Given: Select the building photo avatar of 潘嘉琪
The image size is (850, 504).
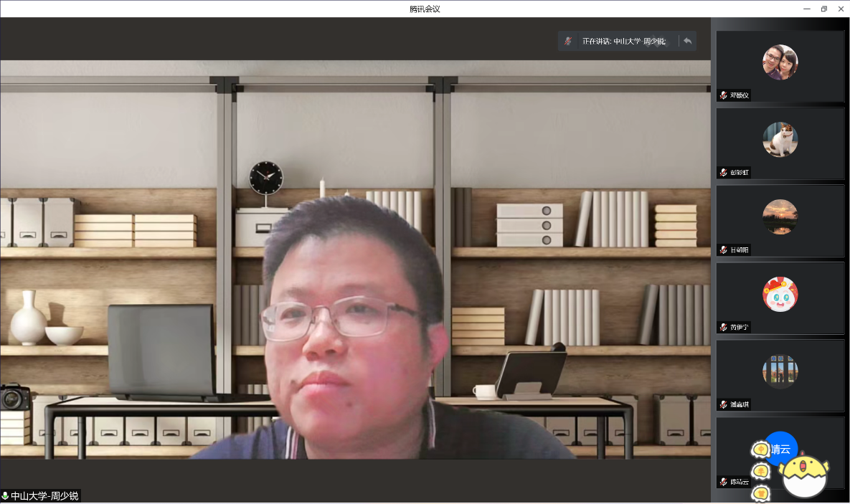Looking at the screenshot, I should pyautogui.click(x=780, y=371).
